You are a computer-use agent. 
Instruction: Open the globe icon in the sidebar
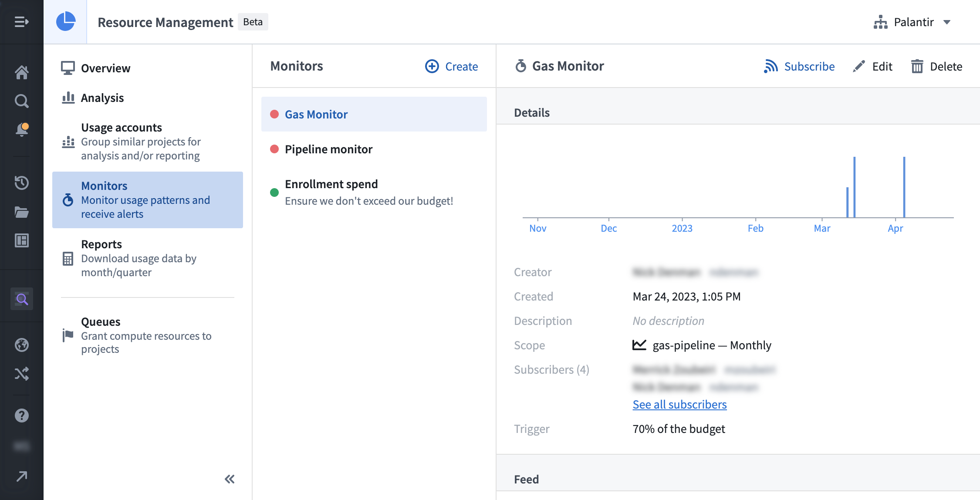click(21, 345)
